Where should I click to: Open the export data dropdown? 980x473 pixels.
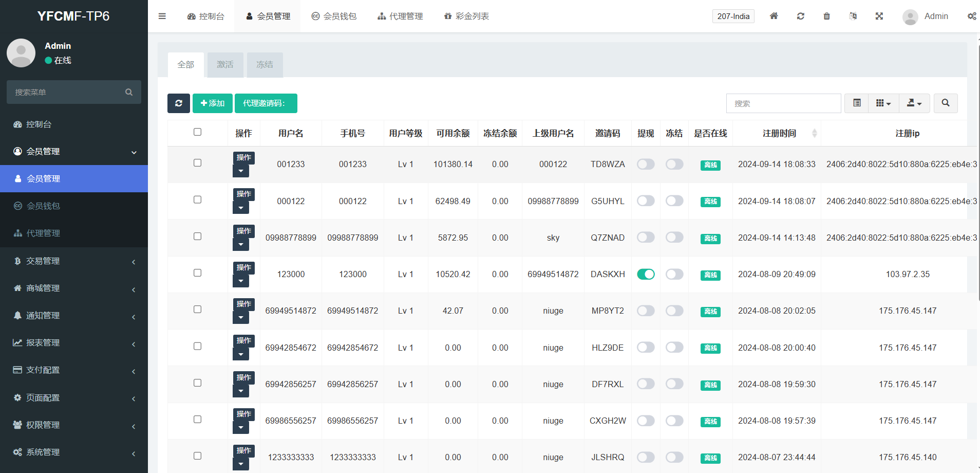(x=914, y=103)
